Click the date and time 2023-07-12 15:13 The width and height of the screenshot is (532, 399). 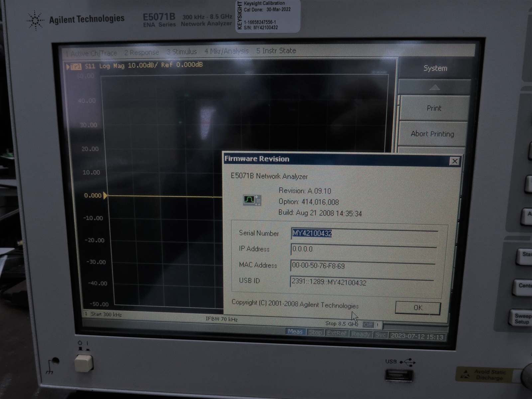click(x=417, y=336)
